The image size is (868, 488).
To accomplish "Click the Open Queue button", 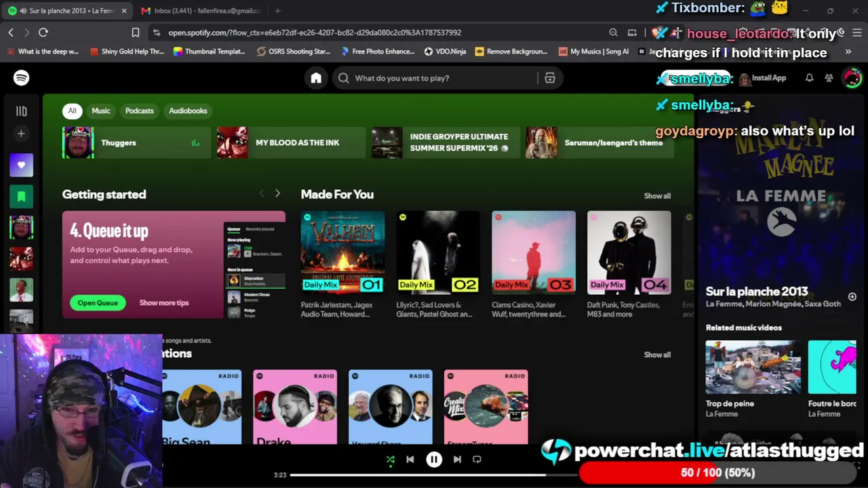I will 98,303.
